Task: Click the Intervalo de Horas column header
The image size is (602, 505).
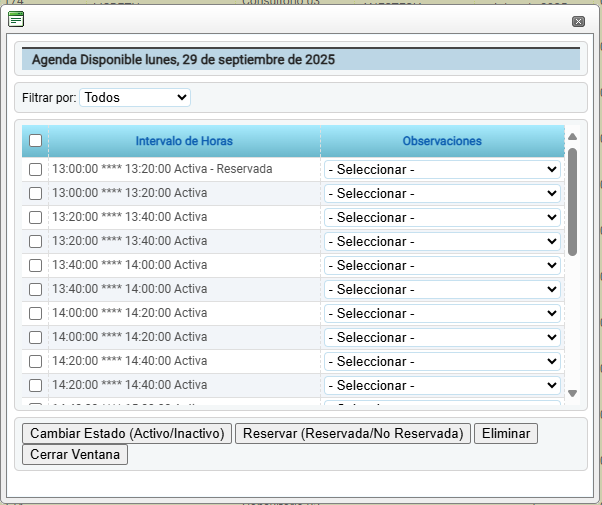Action: (184, 141)
